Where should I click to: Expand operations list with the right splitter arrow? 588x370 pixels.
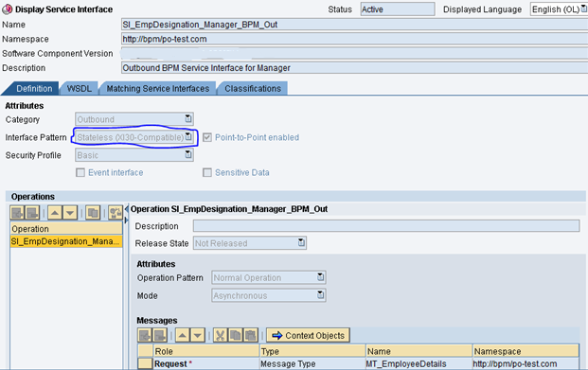coord(126,220)
